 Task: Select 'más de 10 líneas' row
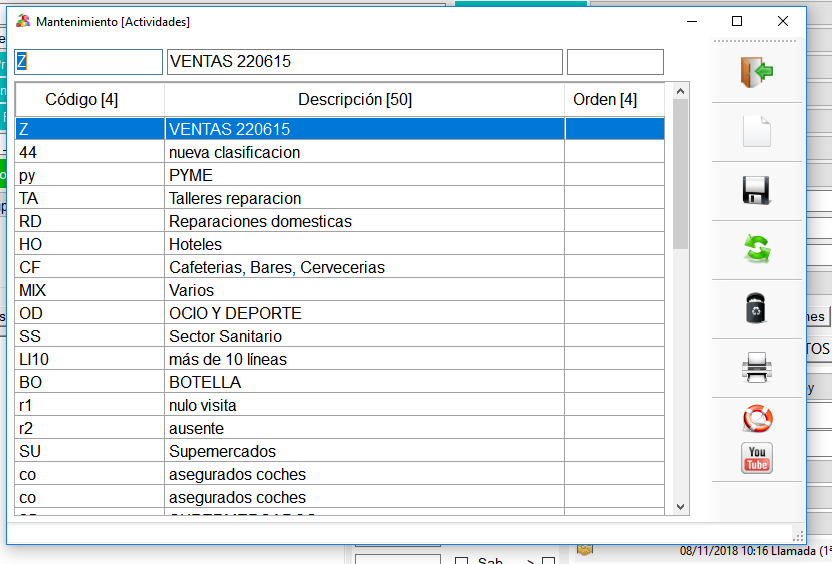(x=340, y=359)
